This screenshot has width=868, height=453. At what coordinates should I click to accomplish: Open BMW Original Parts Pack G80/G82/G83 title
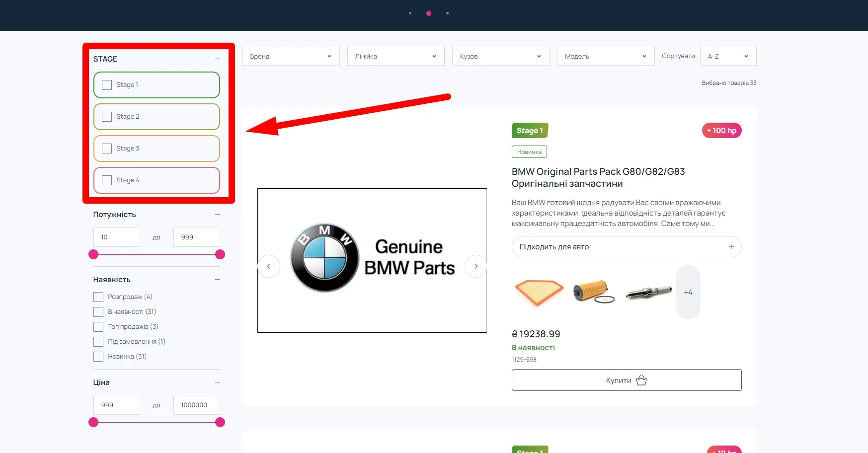coord(598,178)
